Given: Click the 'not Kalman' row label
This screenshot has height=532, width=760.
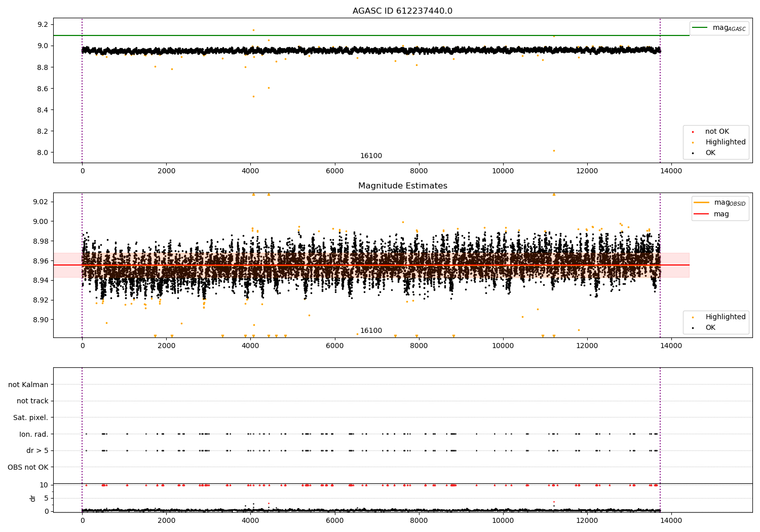Looking at the screenshot, I should (x=28, y=385).
